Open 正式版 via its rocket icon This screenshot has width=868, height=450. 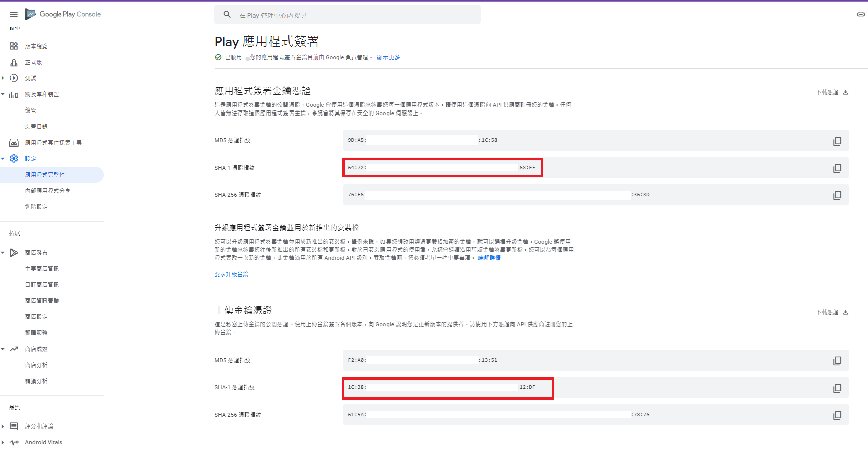14,62
